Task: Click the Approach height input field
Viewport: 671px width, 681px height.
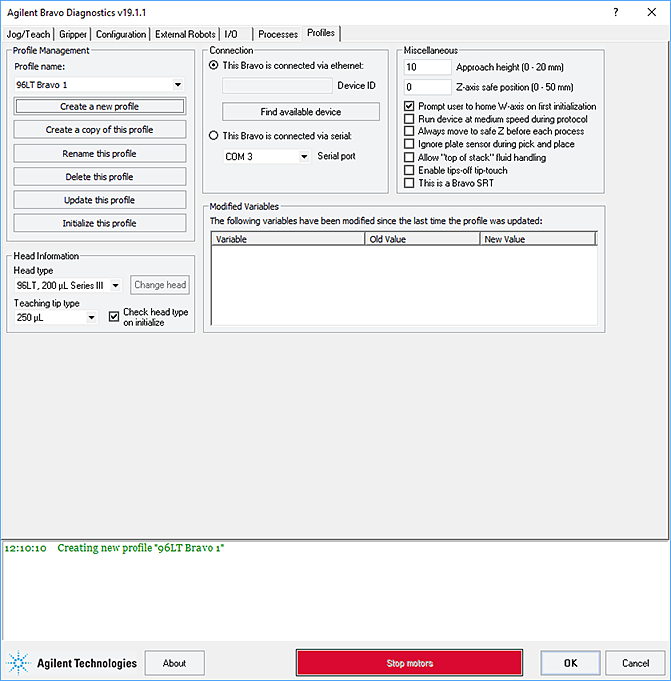Action: 428,67
